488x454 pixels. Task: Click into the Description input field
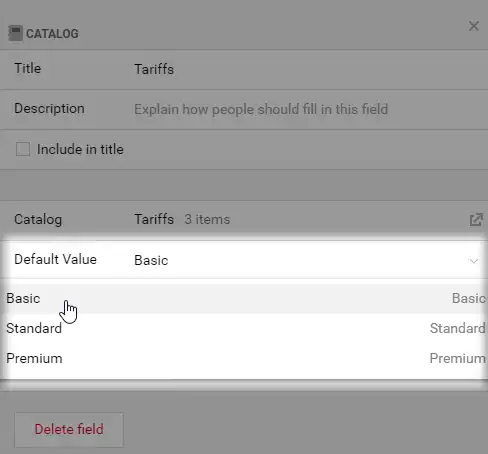(307, 109)
